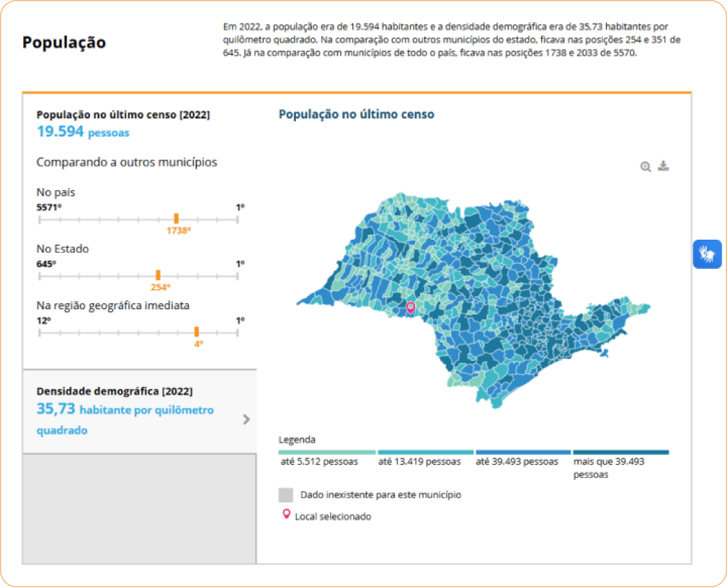The width and height of the screenshot is (727, 588).
Task: Click the download map icon
Action: point(664,165)
